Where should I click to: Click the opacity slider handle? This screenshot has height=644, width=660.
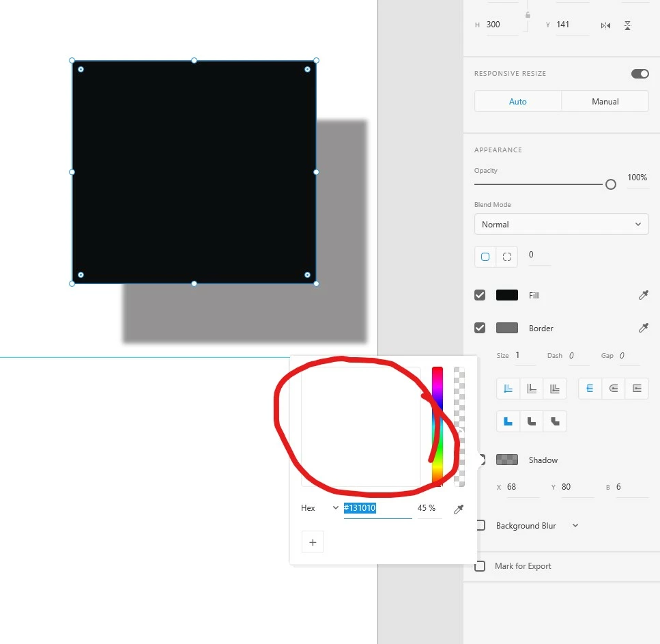pos(610,184)
